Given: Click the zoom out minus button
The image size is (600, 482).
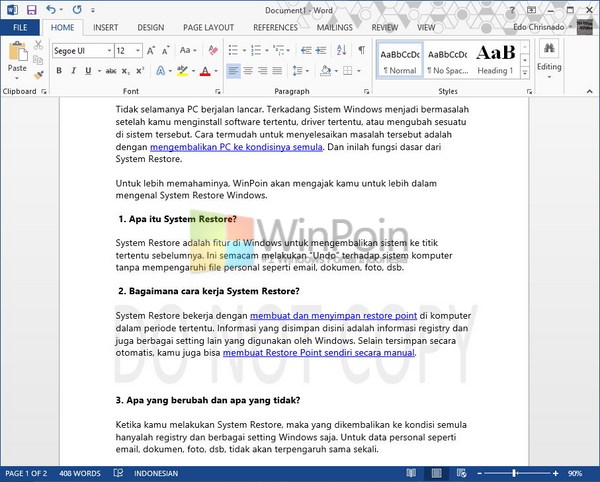Looking at the screenshot, I should [x=480, y=473].
